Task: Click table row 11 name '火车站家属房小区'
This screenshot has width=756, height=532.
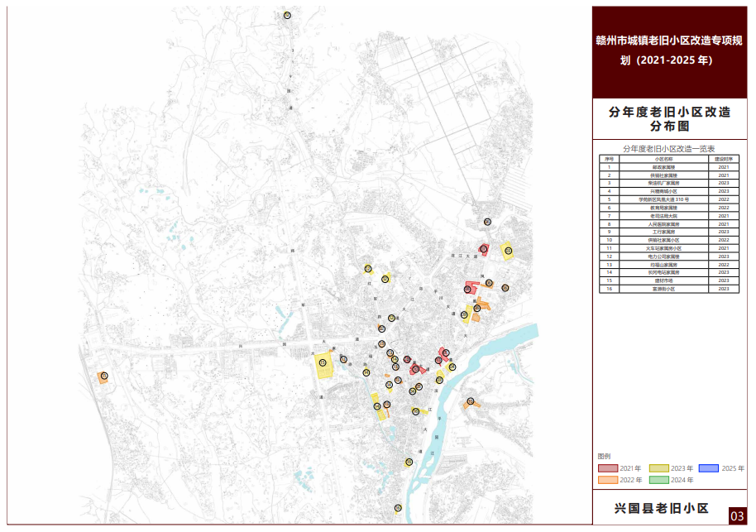Action: click(664, 248)
